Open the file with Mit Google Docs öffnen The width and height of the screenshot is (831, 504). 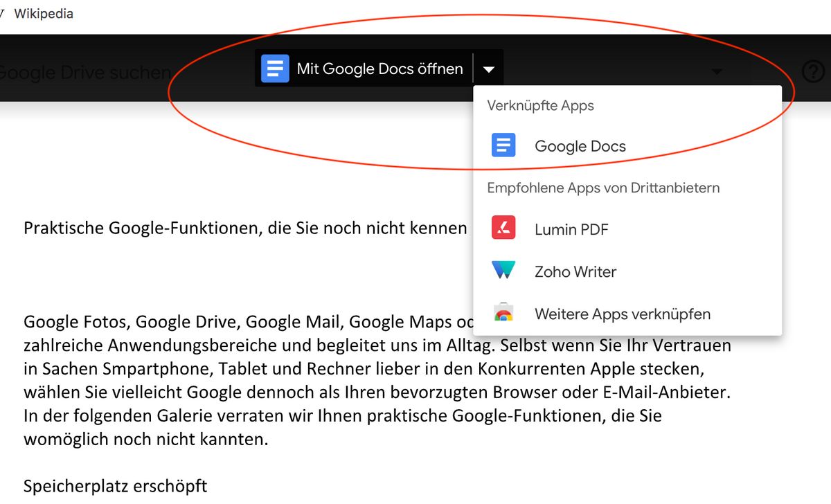pos(363,69)
